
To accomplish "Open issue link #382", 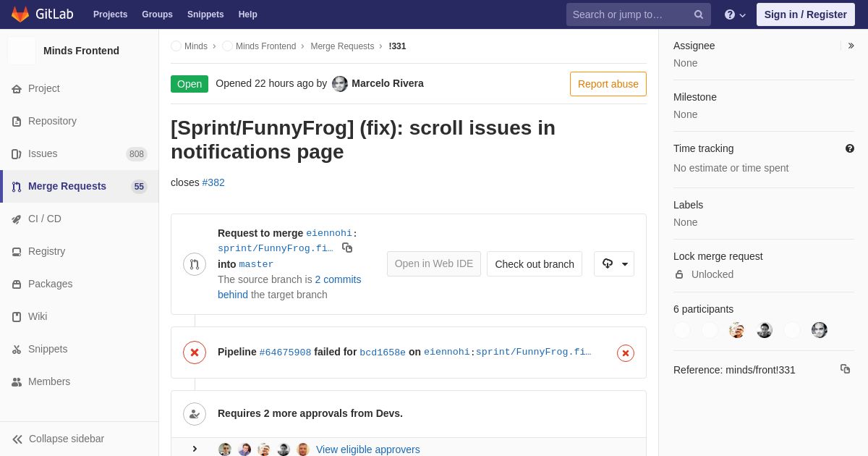I will tap(213, 182).
